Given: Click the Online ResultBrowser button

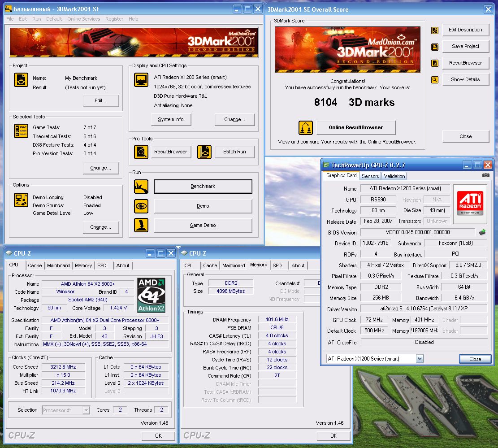Looking at the screenshot, I should pyautogui.click(x=356, y=128).
